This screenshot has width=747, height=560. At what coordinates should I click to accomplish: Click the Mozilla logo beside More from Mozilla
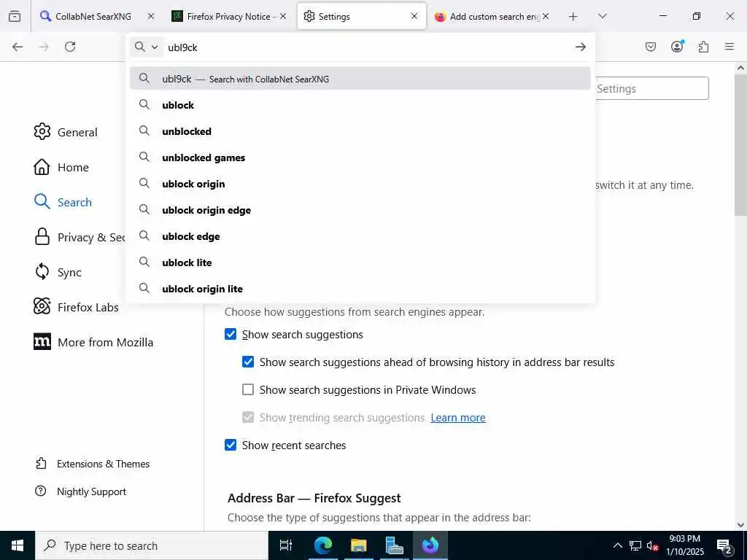tap(42, 341)
